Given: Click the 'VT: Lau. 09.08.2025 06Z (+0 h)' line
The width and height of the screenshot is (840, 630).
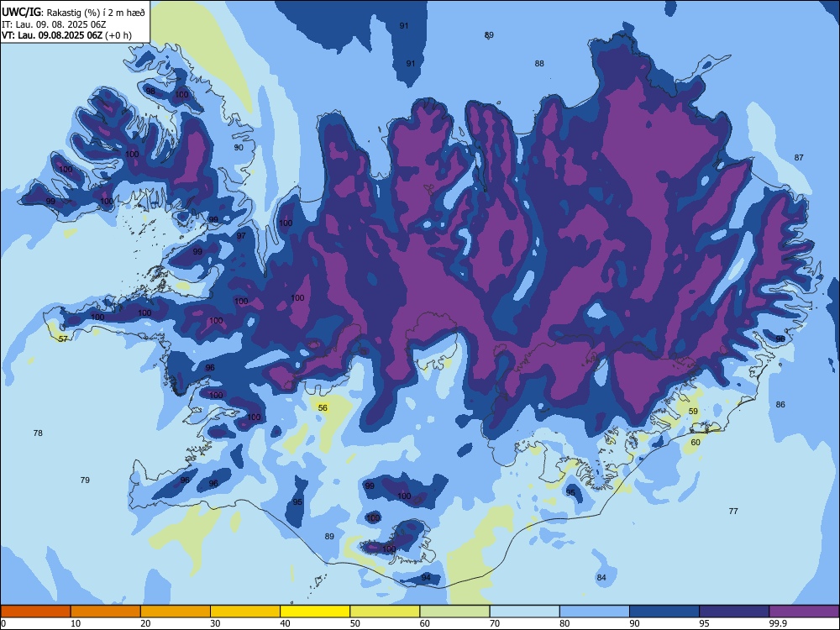Looking at the screenshot, I should pyautogui.click(x=66, y=35).
